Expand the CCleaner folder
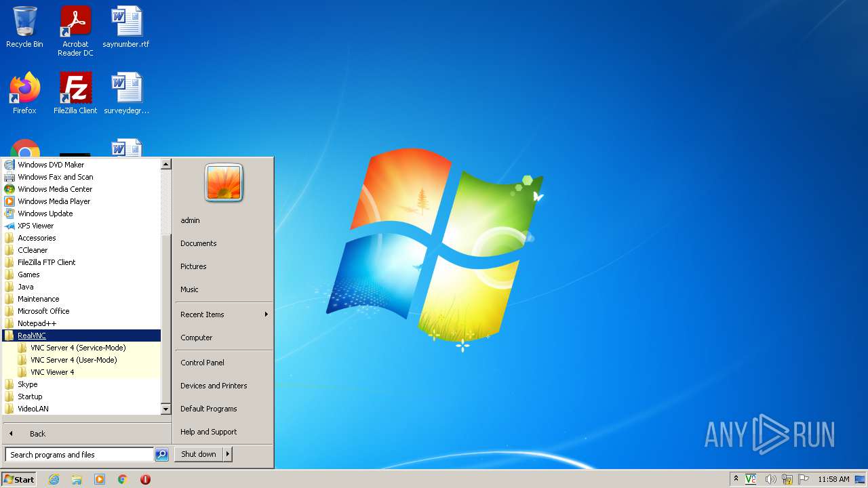 point(81,250)
